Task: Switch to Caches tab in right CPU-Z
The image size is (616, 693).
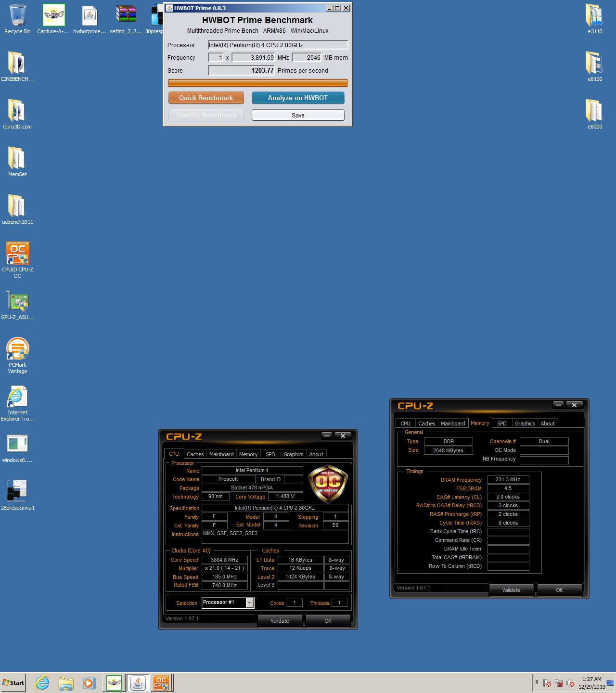Action: (426, 423)
